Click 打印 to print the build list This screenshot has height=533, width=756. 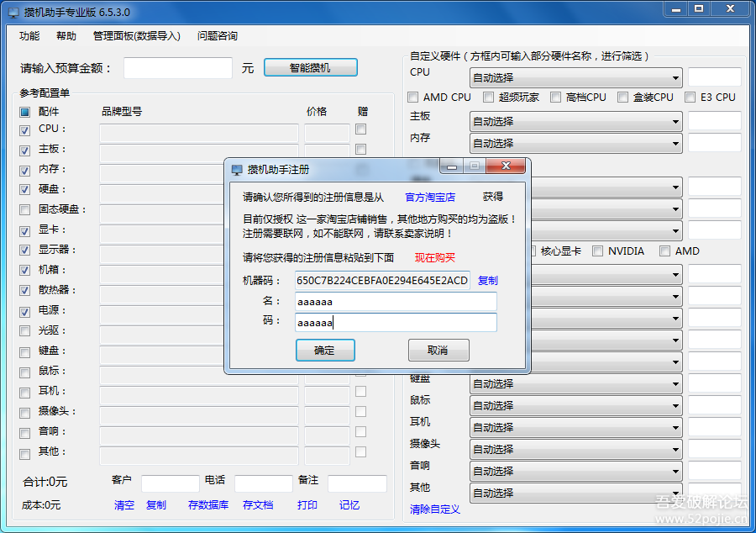point(307,505)
